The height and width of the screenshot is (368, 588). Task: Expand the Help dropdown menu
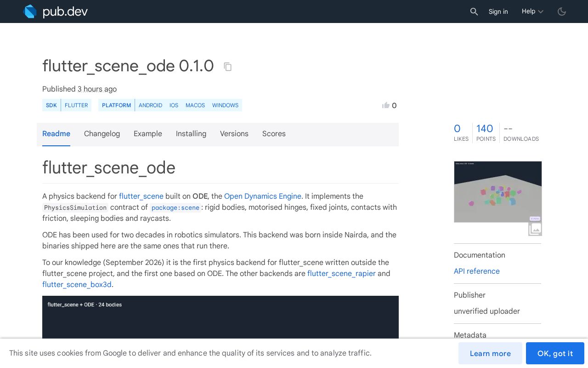pyautogui.click(x=532, y=11)
